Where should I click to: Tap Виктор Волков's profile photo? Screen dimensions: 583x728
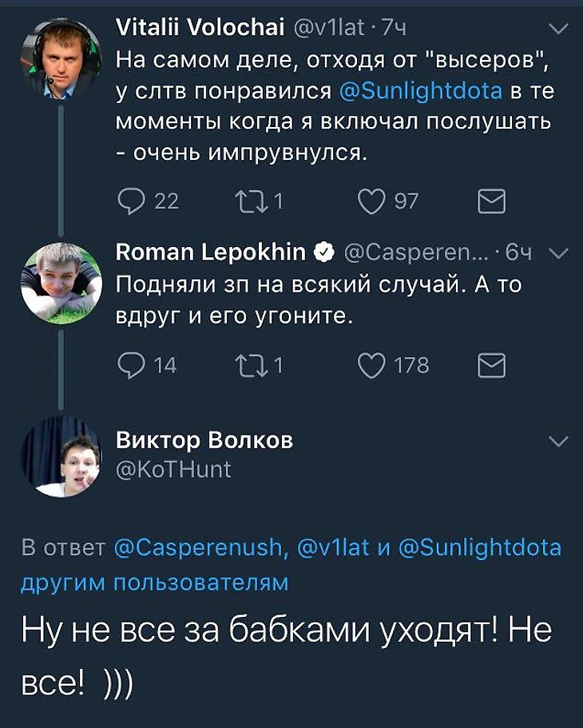tap(61, 456)
